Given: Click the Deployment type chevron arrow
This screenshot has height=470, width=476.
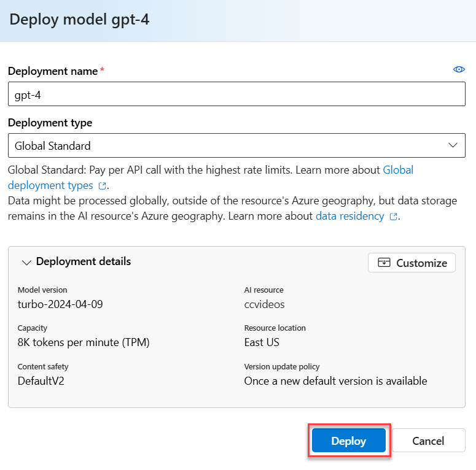Looking at the screenshot, I should point(453,145).
